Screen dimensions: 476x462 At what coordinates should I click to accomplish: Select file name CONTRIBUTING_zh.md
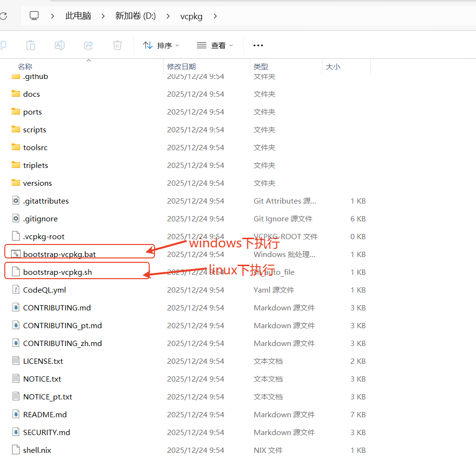point(63,343)
